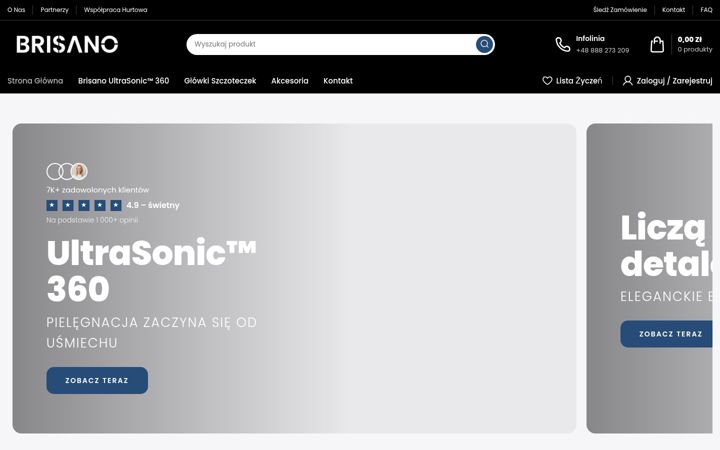This screenshot has height=450, width=720.
Task: Open Akcesoria menu item
Action: 290,81
